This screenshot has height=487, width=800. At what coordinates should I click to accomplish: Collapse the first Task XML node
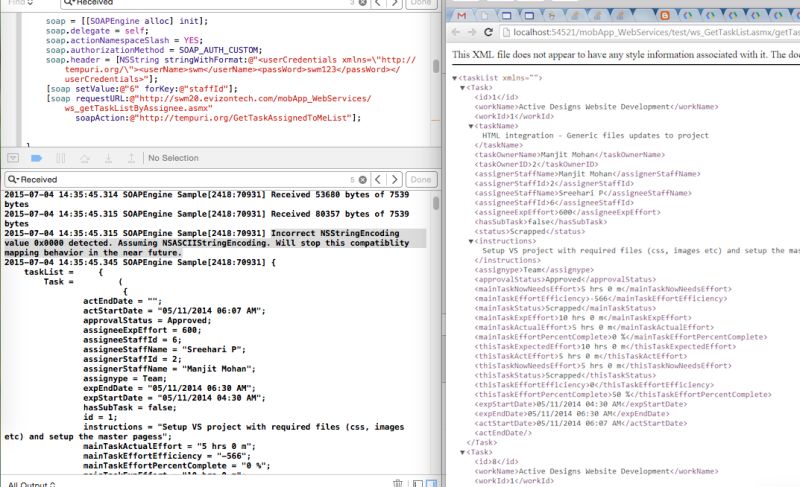463,88
